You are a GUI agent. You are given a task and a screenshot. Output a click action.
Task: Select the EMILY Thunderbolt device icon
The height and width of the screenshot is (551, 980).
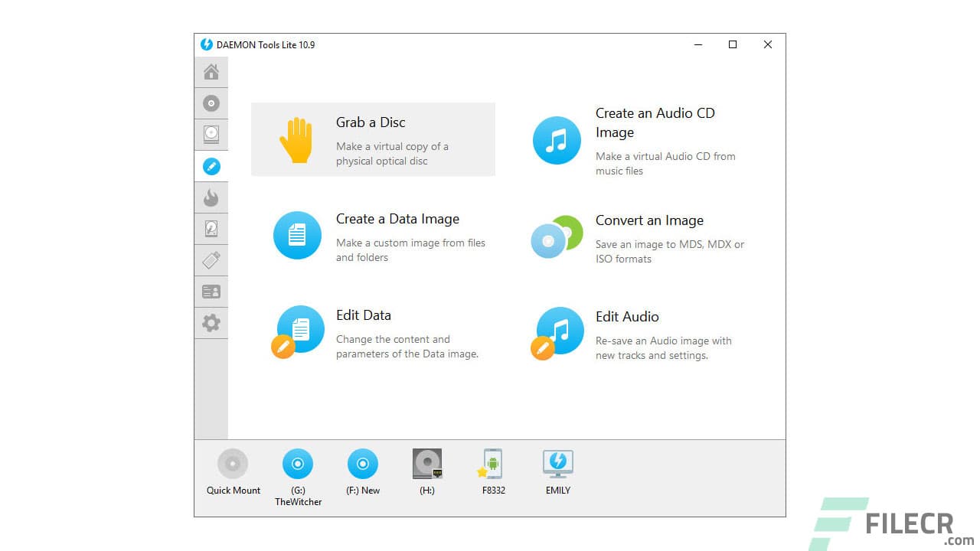point(557,464)
